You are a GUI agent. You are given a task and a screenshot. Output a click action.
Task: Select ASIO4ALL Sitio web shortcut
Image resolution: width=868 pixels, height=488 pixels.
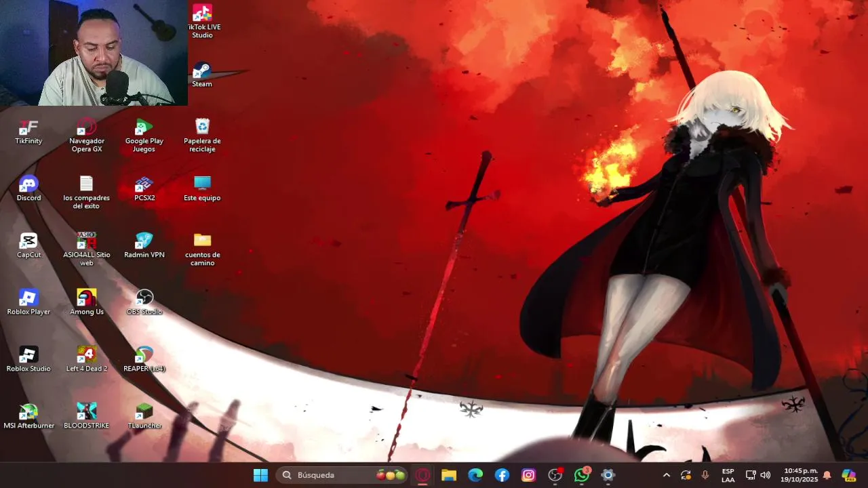[87, 249]
